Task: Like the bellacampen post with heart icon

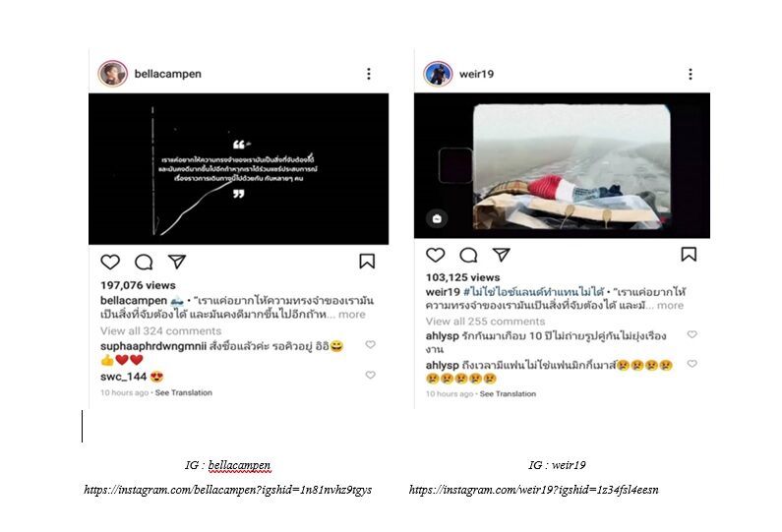Action: coord(110,262)
